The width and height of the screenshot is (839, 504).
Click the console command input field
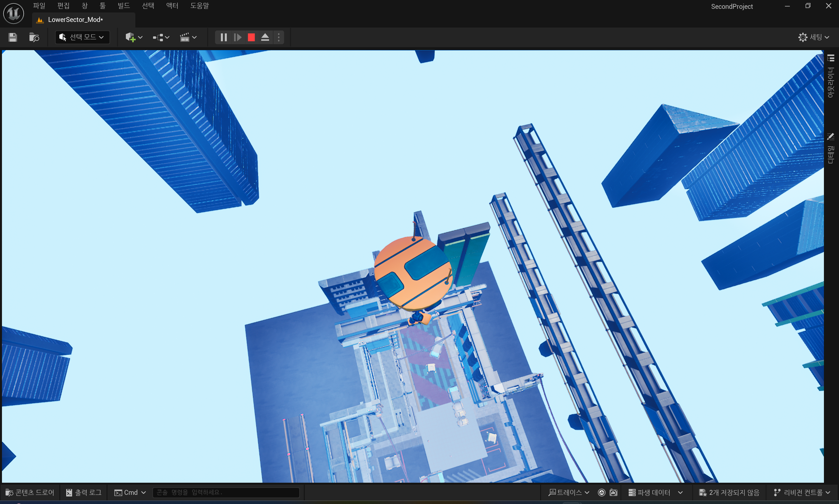226,493
